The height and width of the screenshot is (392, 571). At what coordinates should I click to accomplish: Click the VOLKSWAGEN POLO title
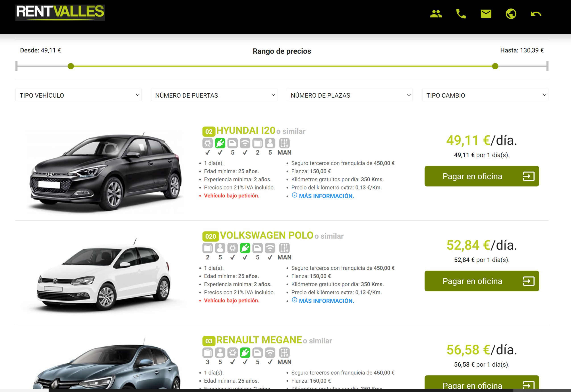coord(267,235)
